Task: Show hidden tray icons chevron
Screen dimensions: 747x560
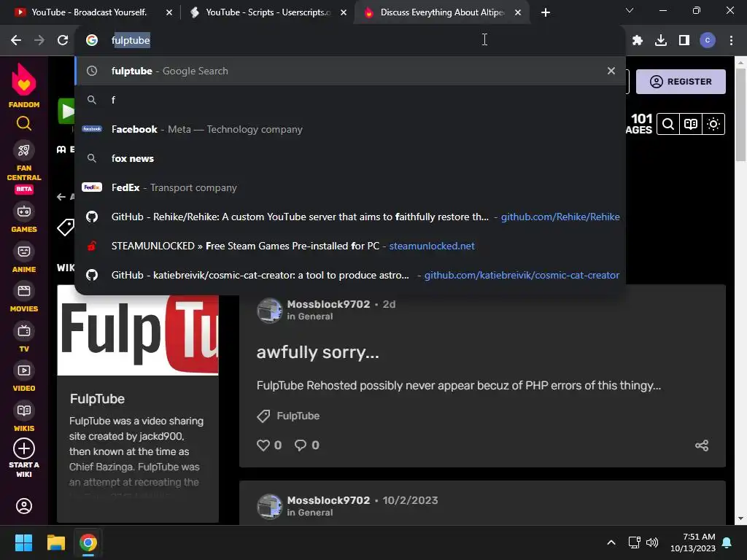Action: click(611, 542)
